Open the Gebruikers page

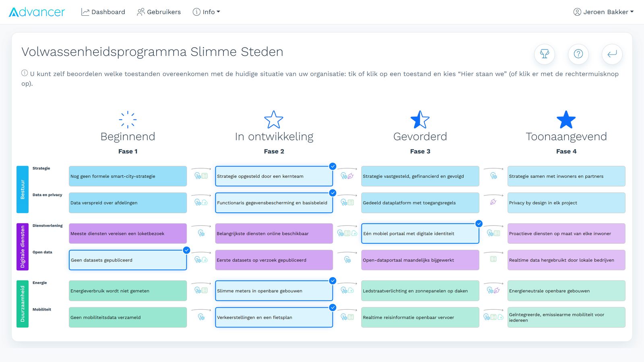pos(159,12)
